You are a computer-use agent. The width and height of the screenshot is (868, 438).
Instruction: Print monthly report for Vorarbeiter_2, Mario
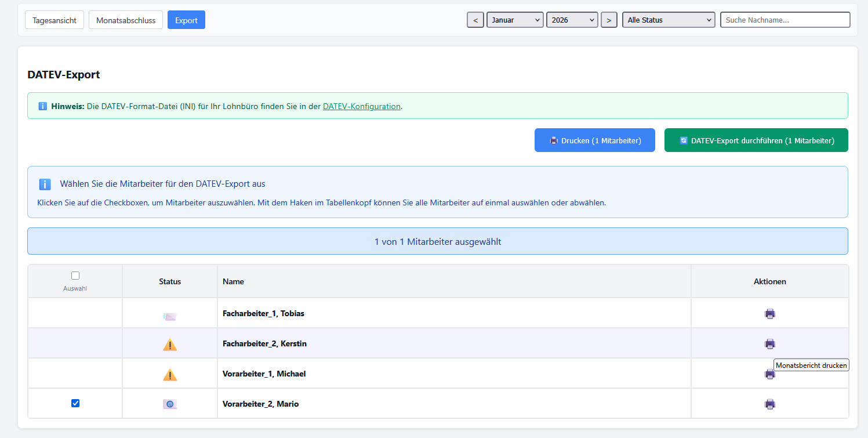[769, 404]
